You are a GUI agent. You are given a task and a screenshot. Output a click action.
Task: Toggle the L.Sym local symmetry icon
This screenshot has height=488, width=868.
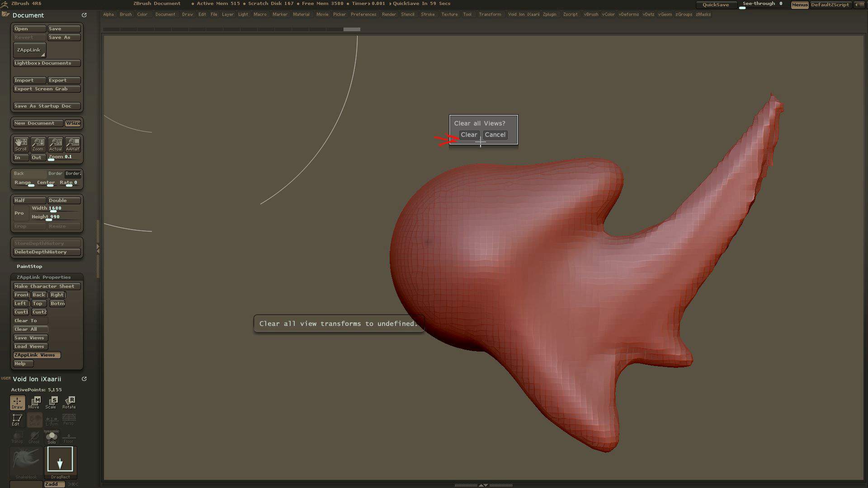(x=52, y=420)
